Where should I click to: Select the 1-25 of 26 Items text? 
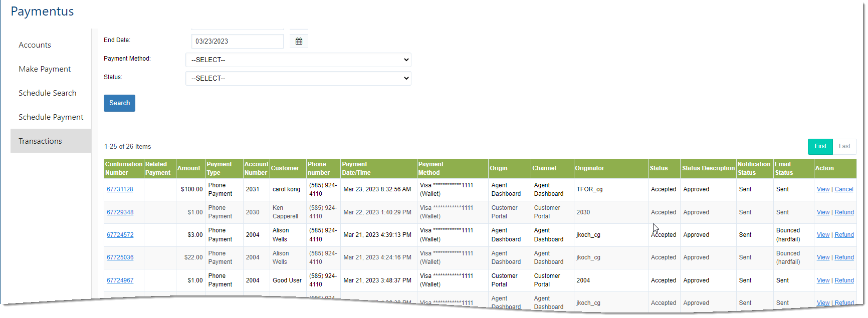click(x=127, y=147)
